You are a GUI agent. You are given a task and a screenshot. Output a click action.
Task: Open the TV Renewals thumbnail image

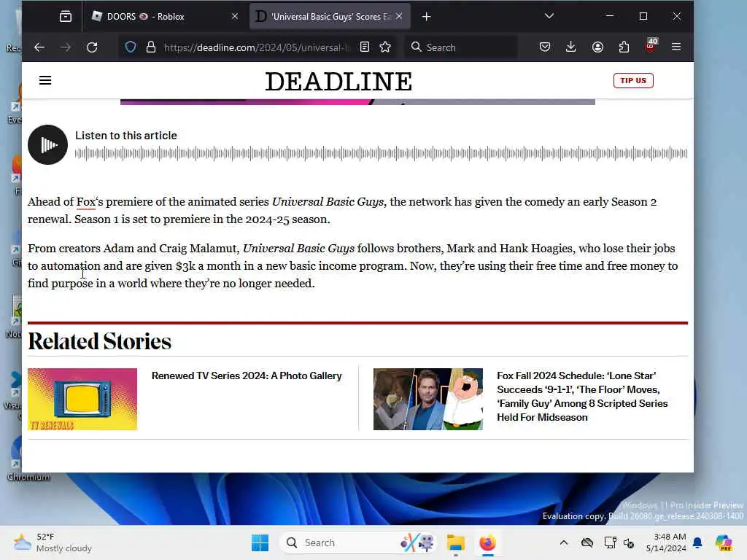pos(82,399)
